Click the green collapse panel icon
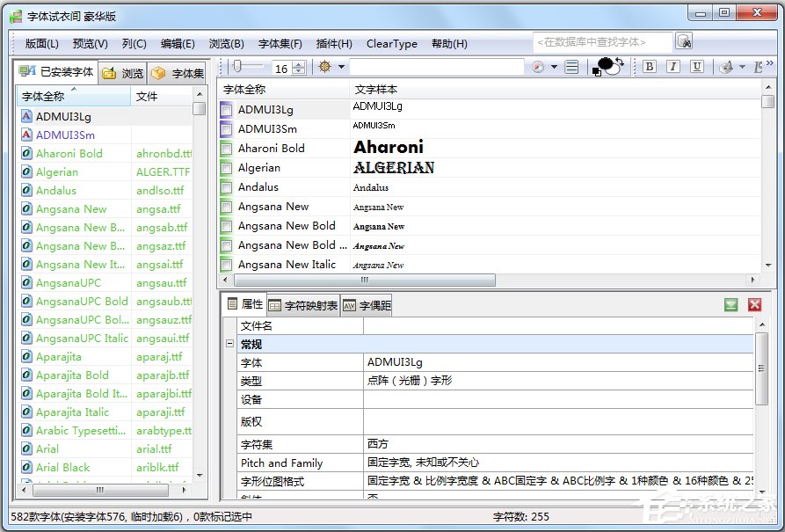This screenshot has width=785, height=532. tap(730, 304)
